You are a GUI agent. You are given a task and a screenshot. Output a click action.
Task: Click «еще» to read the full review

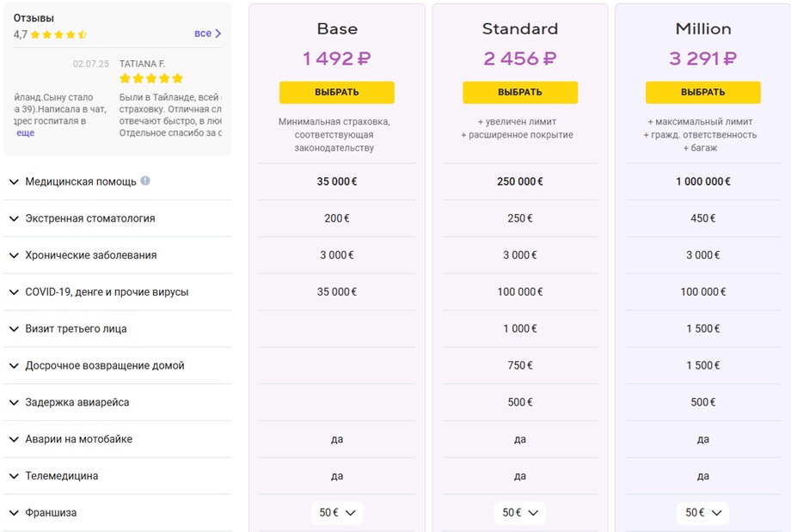coord(25,132)
